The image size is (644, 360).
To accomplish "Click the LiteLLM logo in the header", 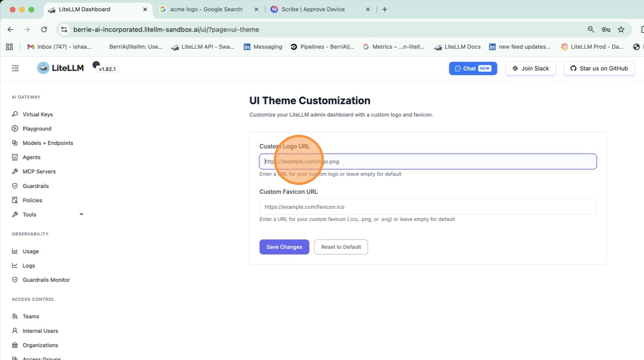I will 60,68.
